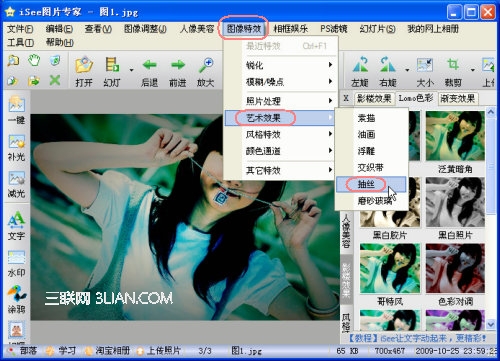This screenshot has width=500, height=361.
Task: Open the 文件(F) menu
Action: pos(20,29)
